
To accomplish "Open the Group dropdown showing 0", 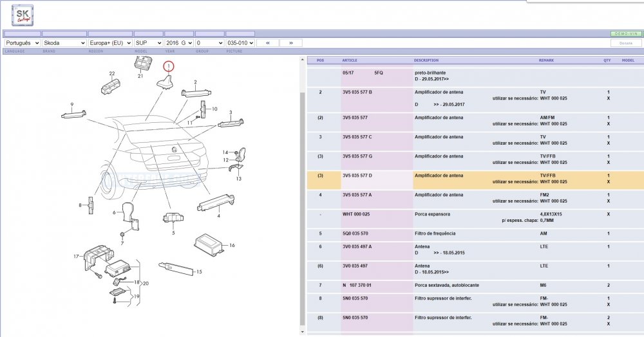I will [209, 42].
